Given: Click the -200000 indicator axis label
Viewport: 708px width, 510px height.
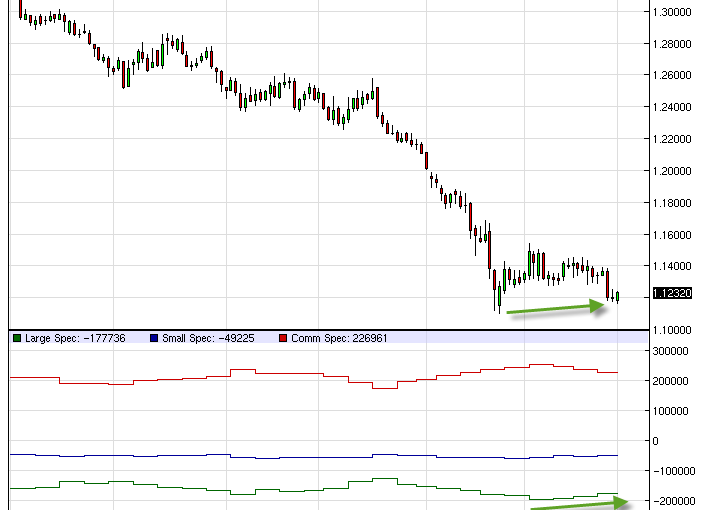Looking at the screenshot, I should click(x=674, y=501).
